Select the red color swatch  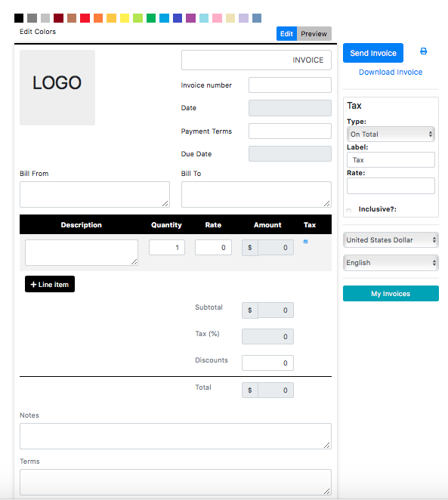[85, 18]
